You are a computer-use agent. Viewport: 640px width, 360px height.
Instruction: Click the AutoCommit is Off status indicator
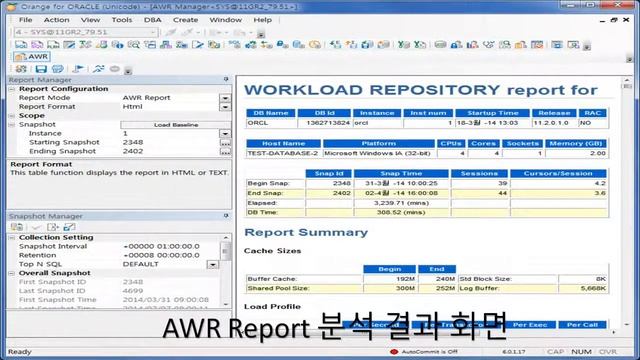[x=424, y=352]
